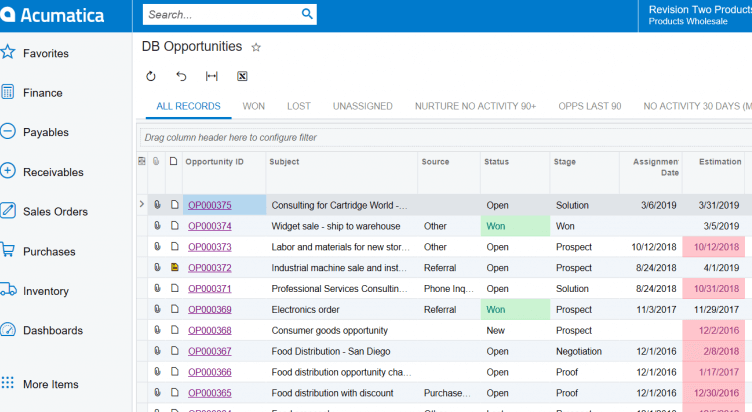Refresh the opportunities list
The height and width of the screenshot is (412, 752).
(151, 76)
